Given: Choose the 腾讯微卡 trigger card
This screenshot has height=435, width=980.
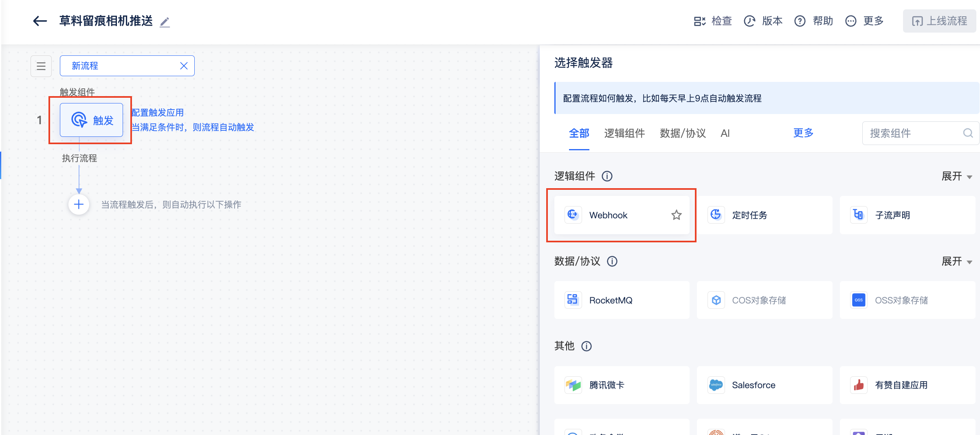Looking at the screenshot, I should coord(622,385).
